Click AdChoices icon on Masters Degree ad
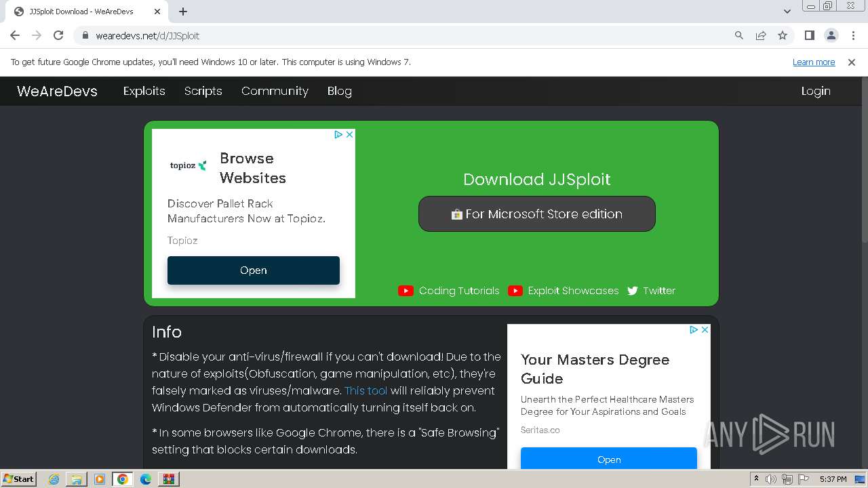 [x=694, y=329]
